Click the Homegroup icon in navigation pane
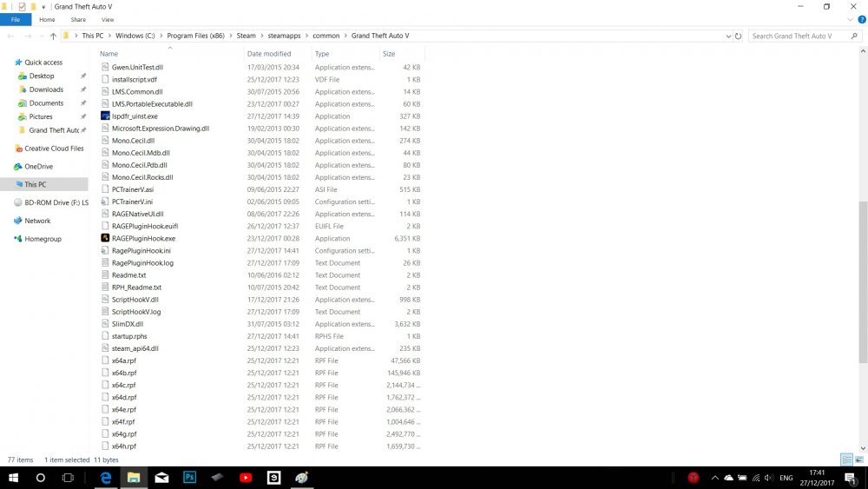 [x=18, y=239]
